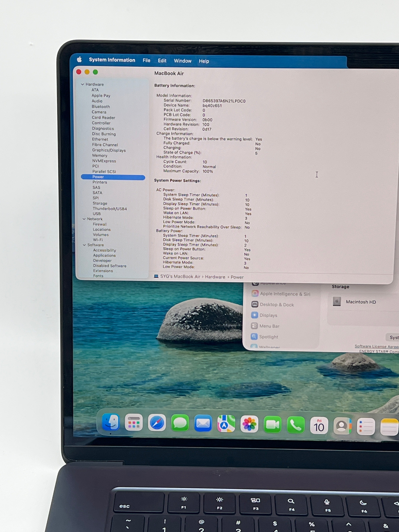Select Storage in Hardware list
Screen dimensions: 399x532
pyautogui.click(x=100, y=203)
